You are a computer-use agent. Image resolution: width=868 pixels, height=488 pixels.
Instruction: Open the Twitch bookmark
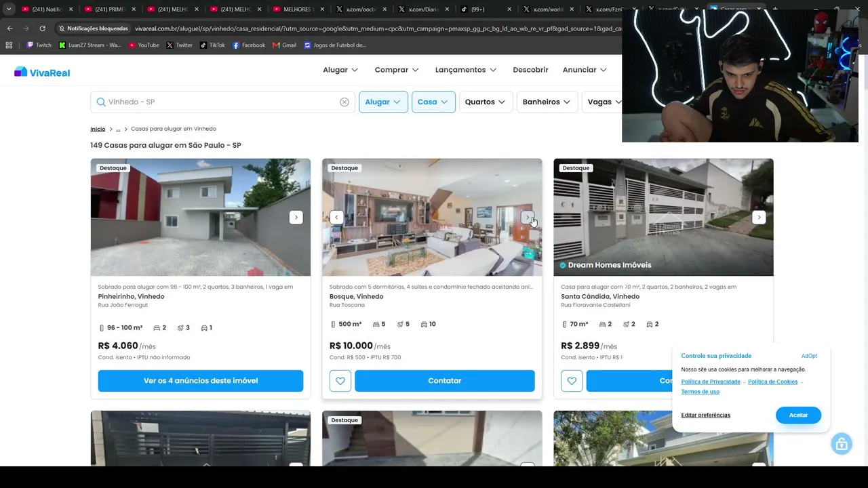click(x=39, y=45)
